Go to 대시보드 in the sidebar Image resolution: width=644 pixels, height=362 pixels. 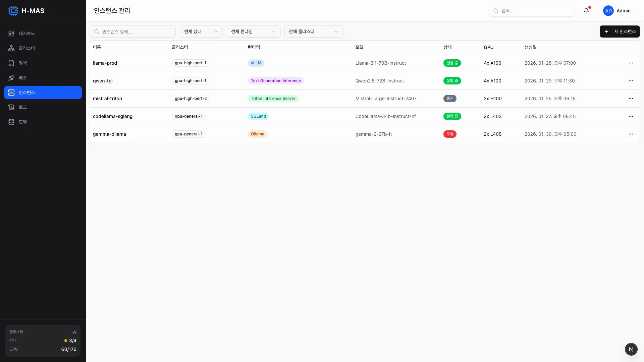coord(27,34)
